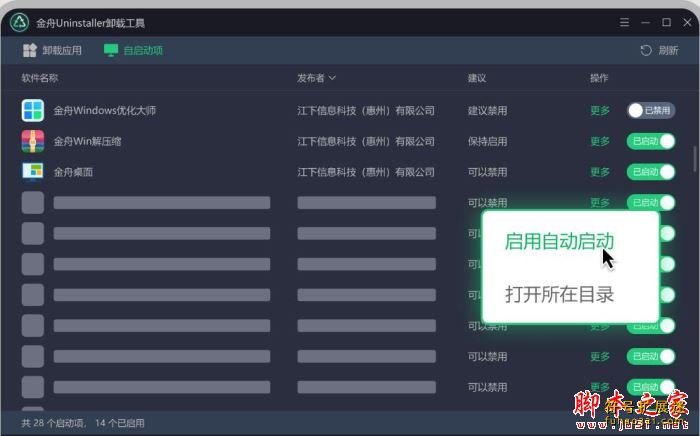Choose 启用自动启动 in the popup menu
This screenshot has height=436, width=700.
559,241
